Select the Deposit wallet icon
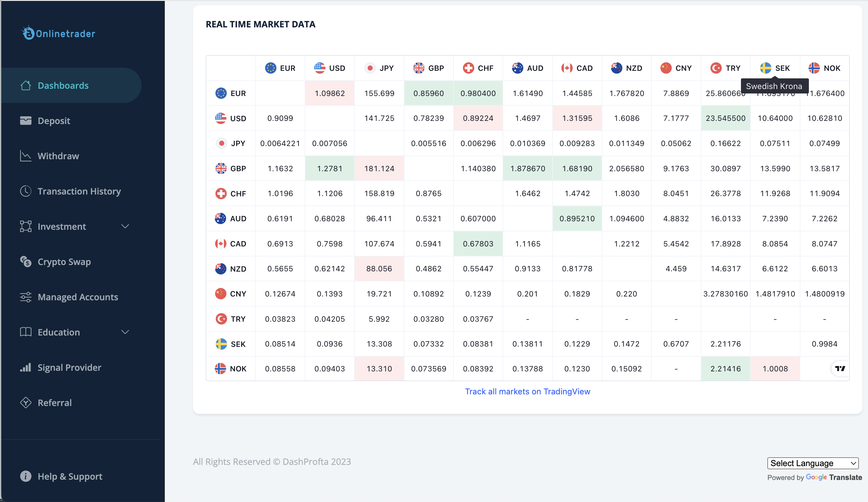The height and width of the screenshot is (502, 868). (x=25, y=121)
